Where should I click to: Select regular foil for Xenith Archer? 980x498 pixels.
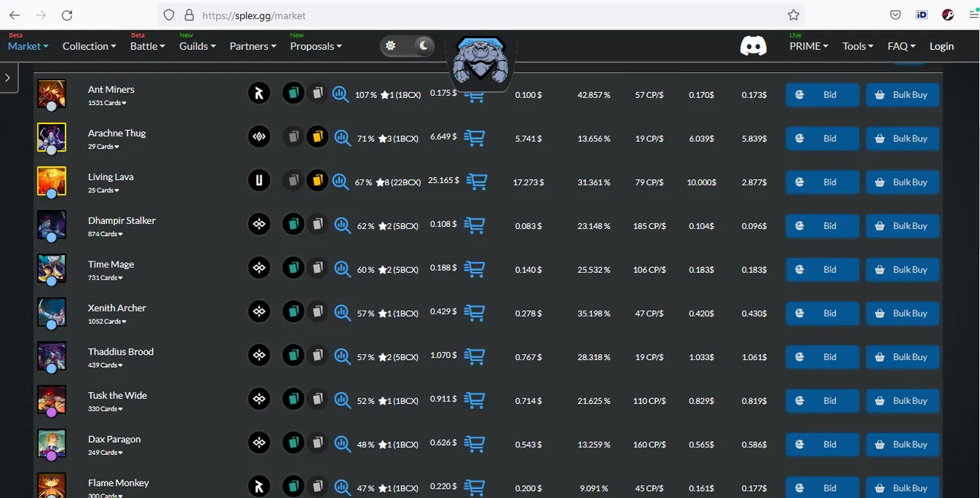[x=292, y=312]
